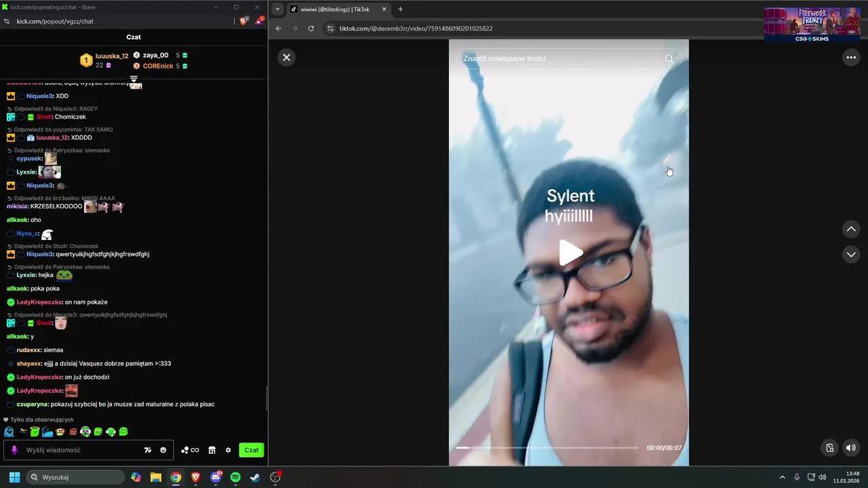This screenshot has height=488, width=868.
Task: Mute the TikTok video sound
Action: pyautogui.click(x=850, y=447)
